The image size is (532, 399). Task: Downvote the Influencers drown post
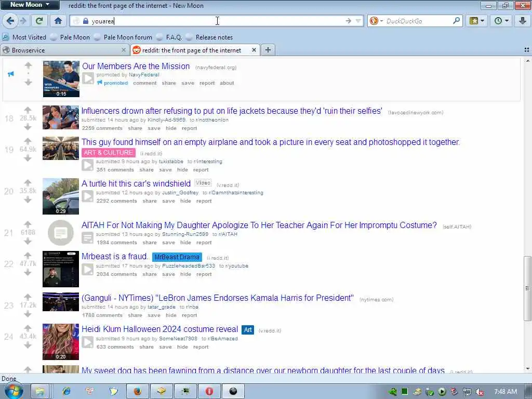tap(28, 127)
